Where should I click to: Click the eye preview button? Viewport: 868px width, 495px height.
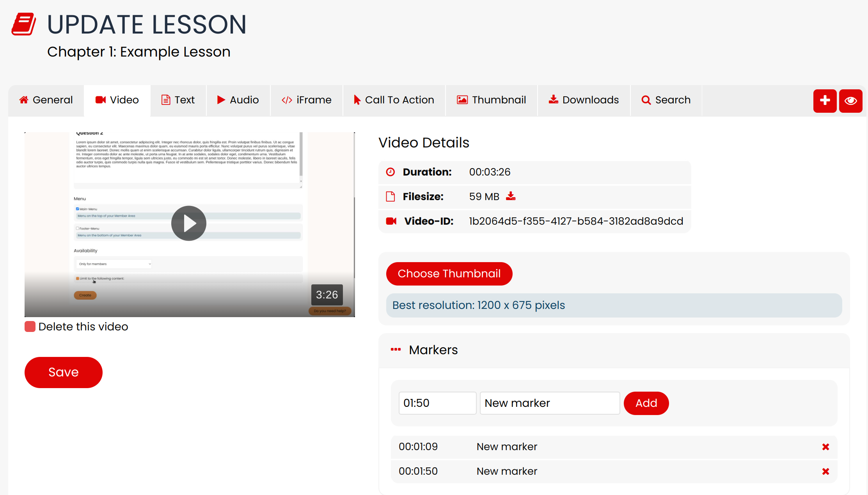point(850,101)
